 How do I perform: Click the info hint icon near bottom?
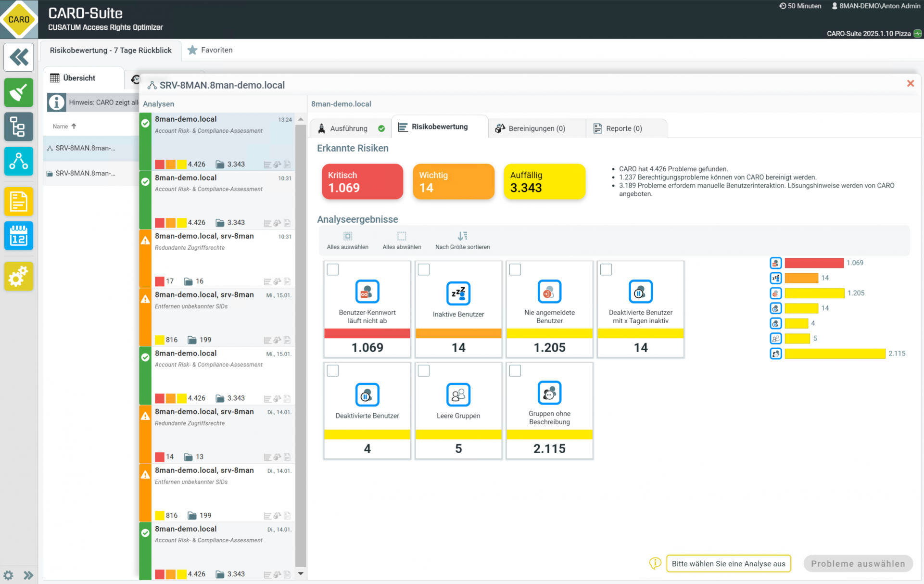point(655,563)
